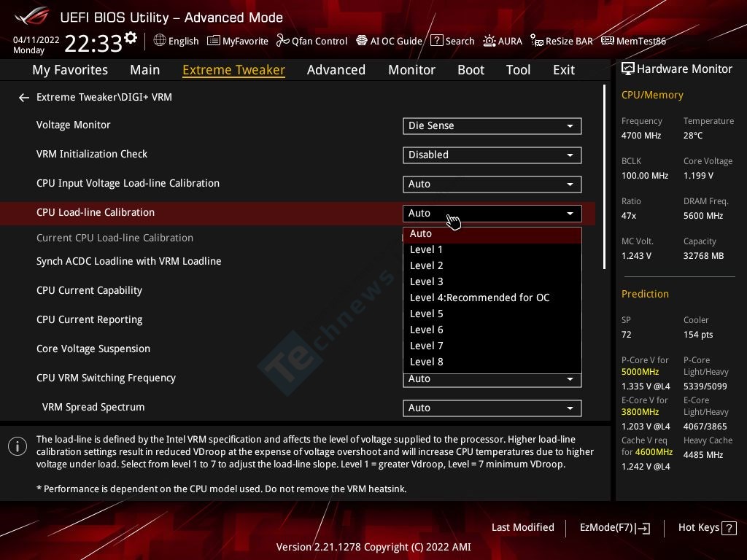The image size is (747, 560).
Task: Switch to the Main tab
Action: tap(145, 70)
